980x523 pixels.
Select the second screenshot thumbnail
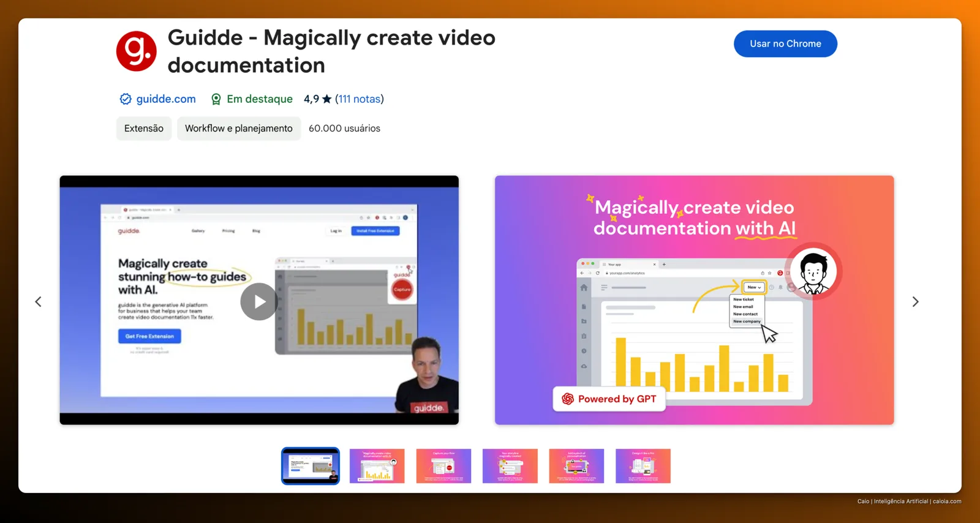(377, 466)
